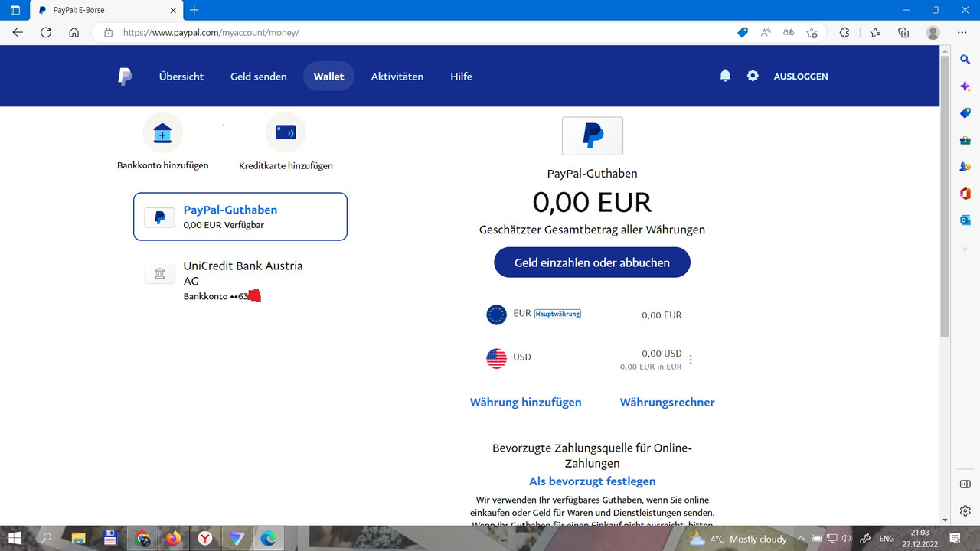The image size is (980, 551).
Task: Open the Edge sidebar Outlook icon
Action: [x=965, y=220]
